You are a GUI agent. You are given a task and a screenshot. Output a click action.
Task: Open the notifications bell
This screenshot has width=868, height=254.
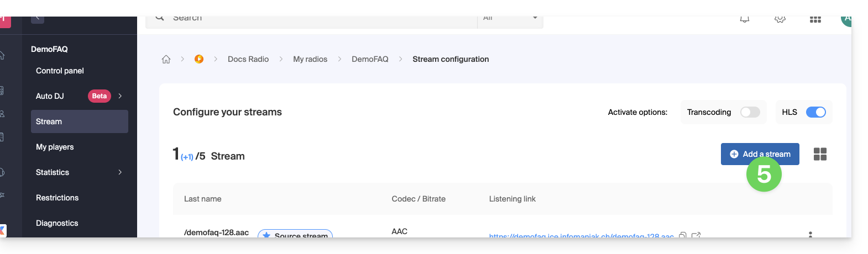click(745, 19)
